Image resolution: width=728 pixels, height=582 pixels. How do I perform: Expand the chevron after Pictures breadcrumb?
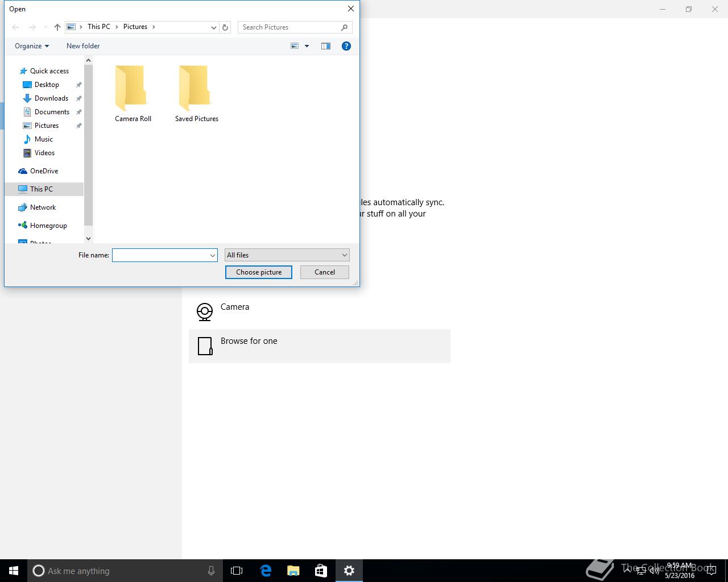(x=154, y=27)
